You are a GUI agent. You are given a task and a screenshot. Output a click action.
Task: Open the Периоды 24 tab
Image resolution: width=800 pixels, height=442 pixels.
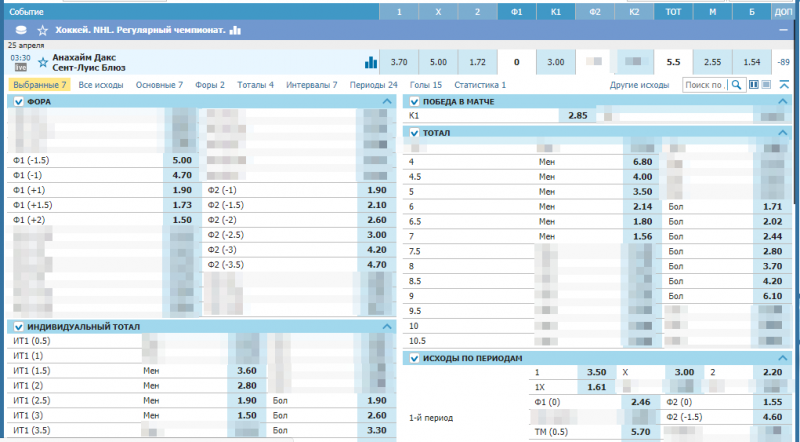[374, 86]
